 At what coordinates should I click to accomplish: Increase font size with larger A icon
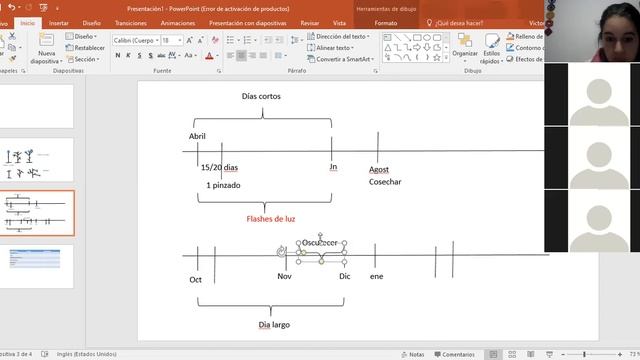(189, 40)
